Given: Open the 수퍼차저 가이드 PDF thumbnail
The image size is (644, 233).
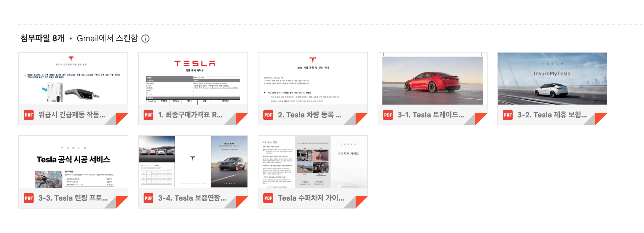Looking at the screenshot, I should [313, 162].
